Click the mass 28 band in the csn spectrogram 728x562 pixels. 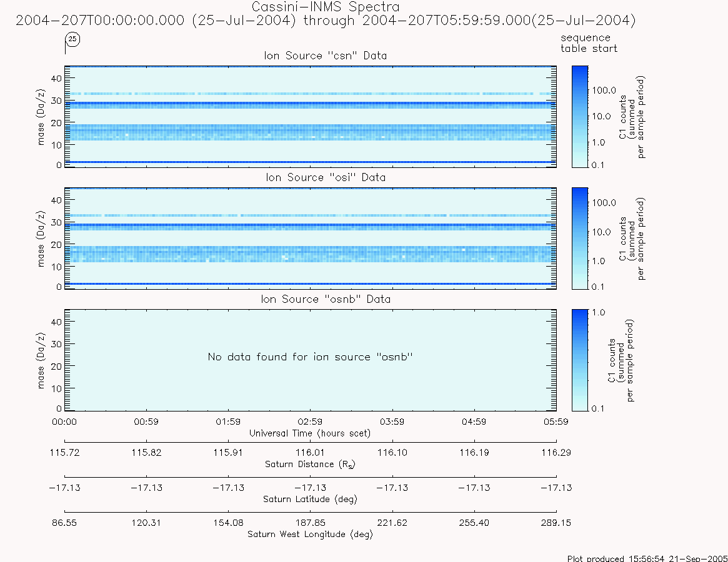pyautogui.click(x=310, y=104)
